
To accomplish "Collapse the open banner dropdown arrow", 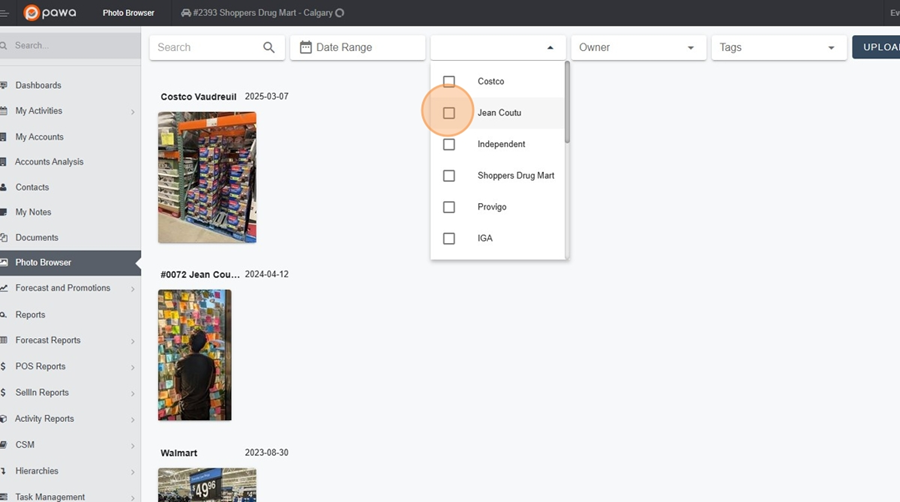I will coord(550,48).
